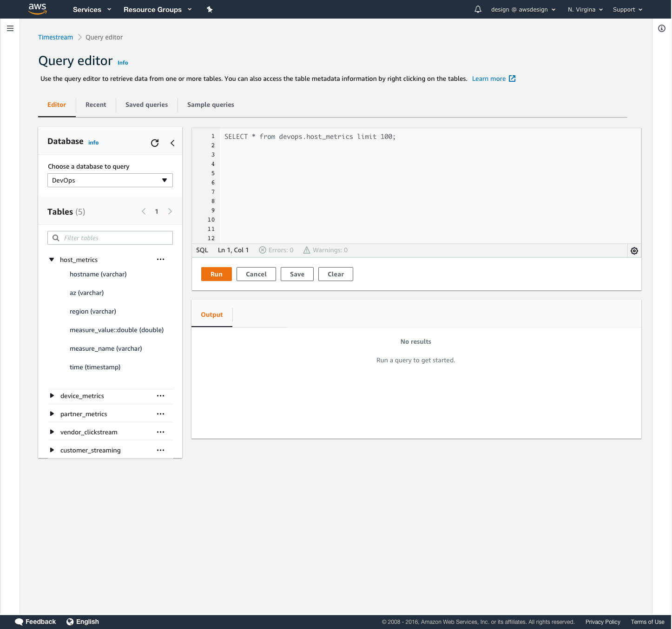The height and width of the screenshot is (629, 672).
Task: Click the Feedback speech bubble icon
Action: point(19,622)
